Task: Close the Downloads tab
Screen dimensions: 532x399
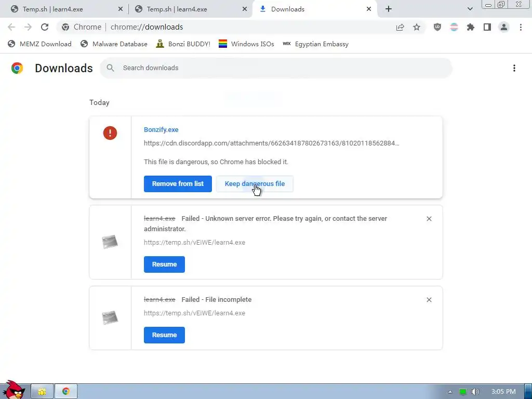Action: click(x=369, y=9)
